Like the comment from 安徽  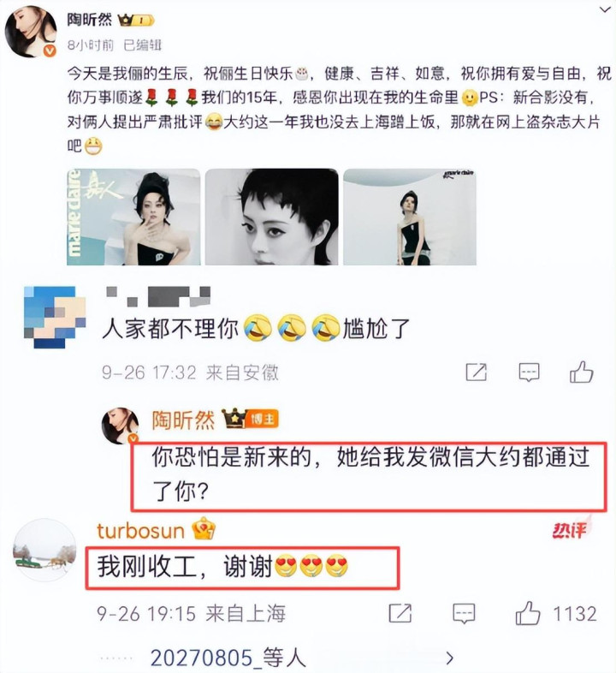click(x=581, y=372)
